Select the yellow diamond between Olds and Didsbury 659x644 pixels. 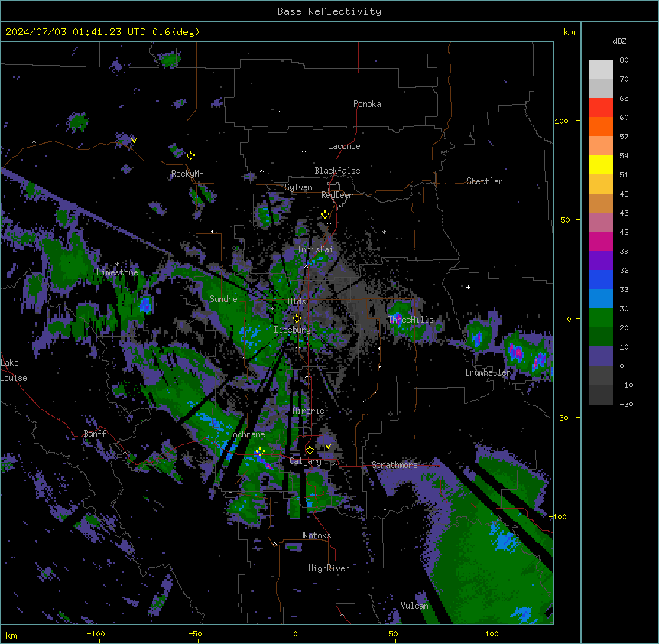(x=297, y=318)
